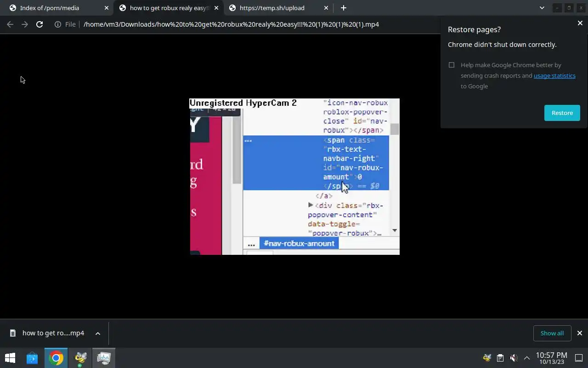The width and height of the screenshot is (588, 368).
Task: Show all downloads
Action: (552, 333)
